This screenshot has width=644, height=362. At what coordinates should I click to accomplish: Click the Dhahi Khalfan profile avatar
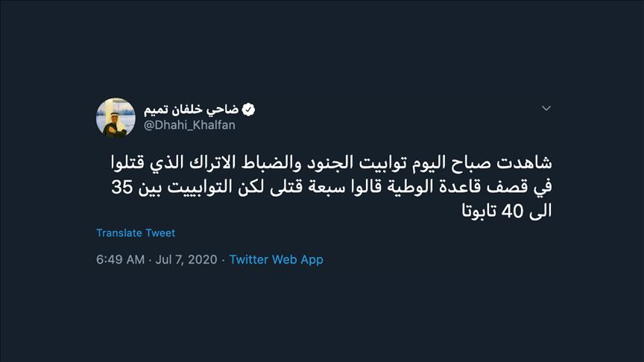pyautogui.click(x=116, y=118)
